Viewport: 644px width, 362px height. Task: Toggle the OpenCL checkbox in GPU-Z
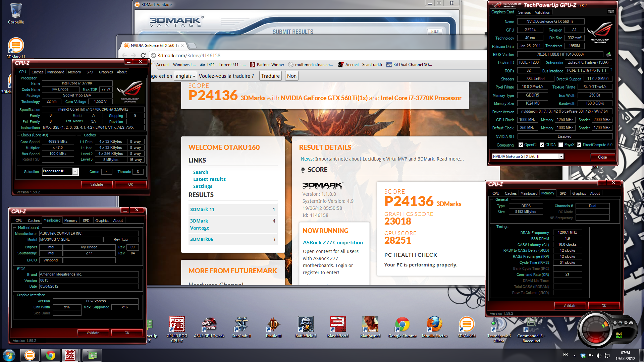[521, 145]
